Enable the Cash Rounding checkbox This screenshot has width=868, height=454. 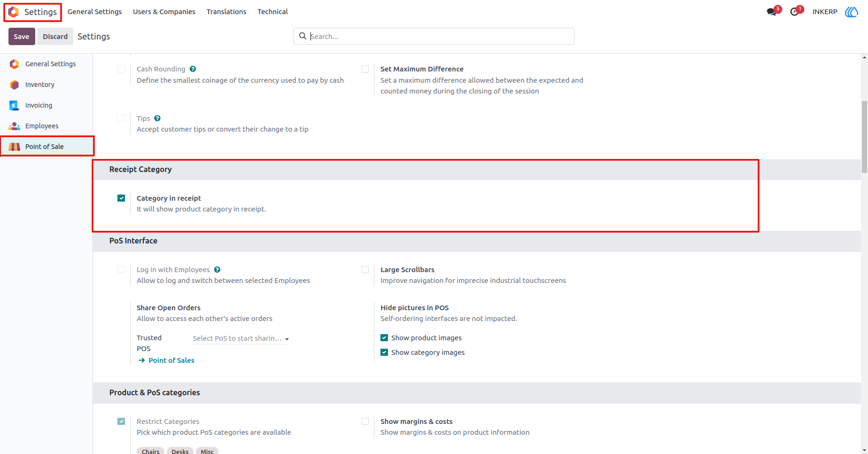(121, 69)
